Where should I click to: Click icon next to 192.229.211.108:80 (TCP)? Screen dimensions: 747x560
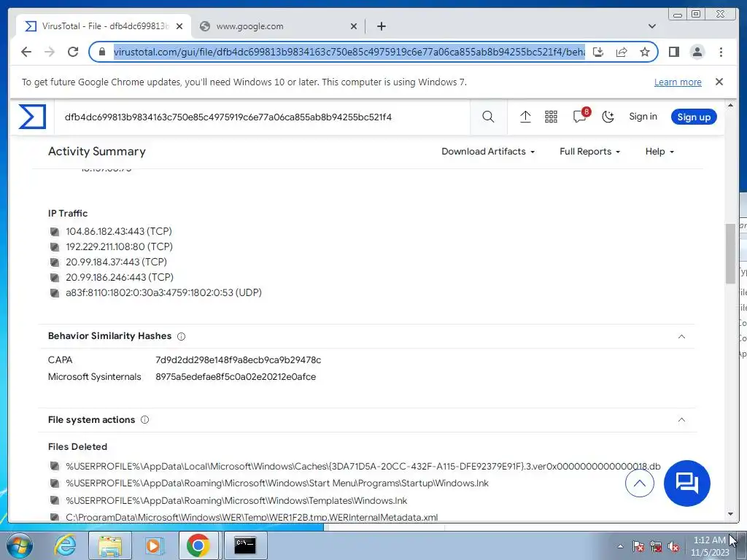[55, 246]
